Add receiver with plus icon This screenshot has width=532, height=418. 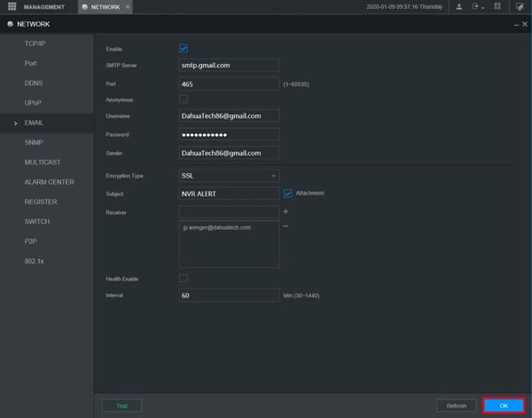(286, 211)
